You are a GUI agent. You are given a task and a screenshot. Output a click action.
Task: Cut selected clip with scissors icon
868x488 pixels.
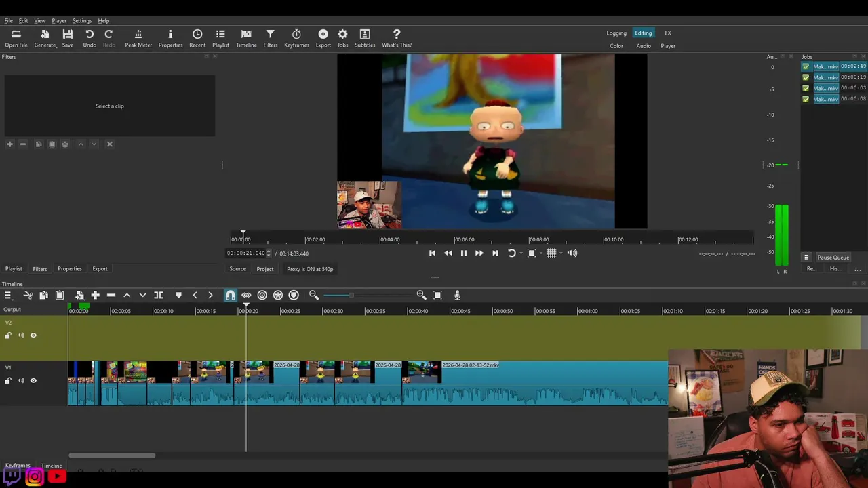28,295
